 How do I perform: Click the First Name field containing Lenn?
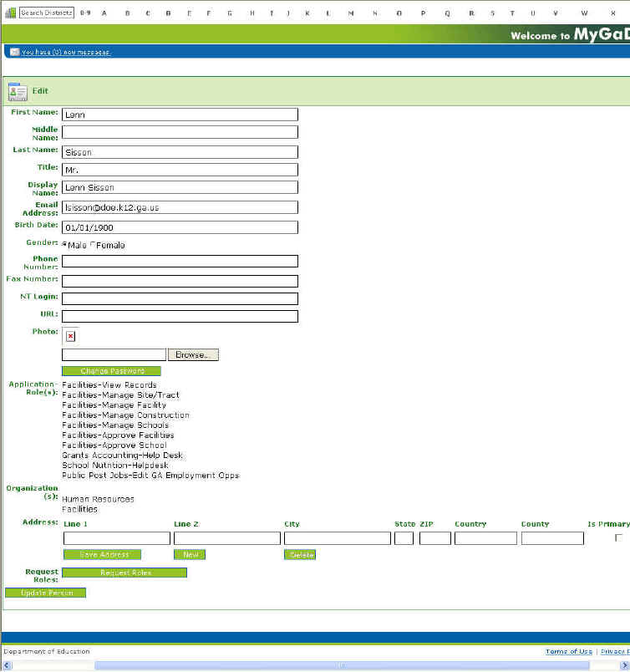click(x=180, y=115)
